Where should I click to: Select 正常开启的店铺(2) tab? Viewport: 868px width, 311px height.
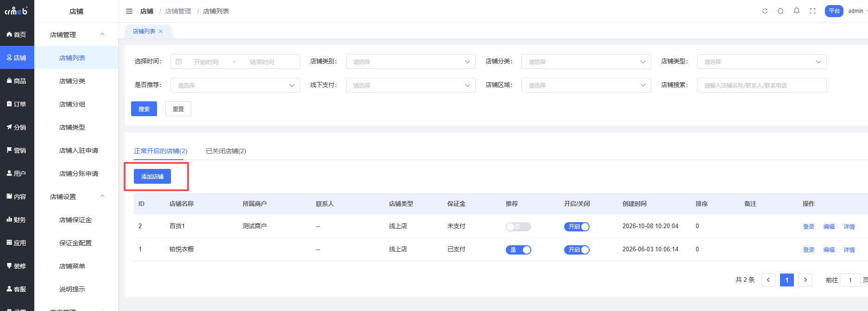(161, 151)
